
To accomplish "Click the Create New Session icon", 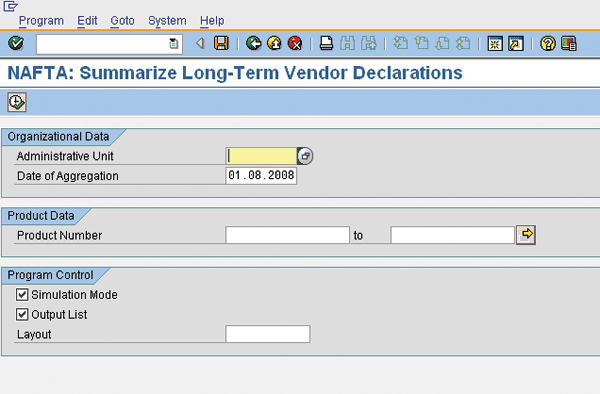I will pos(495,44).
